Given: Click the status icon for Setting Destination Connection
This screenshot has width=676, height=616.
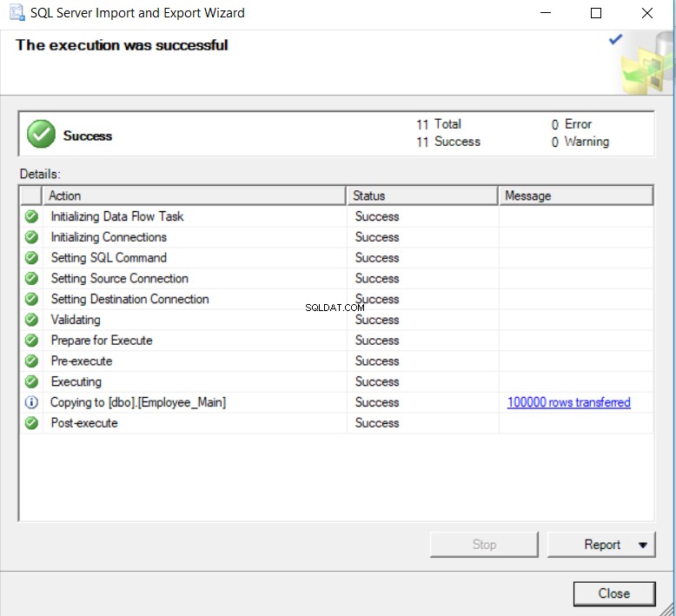Looking at the screenshot, I should click(31, 299).
